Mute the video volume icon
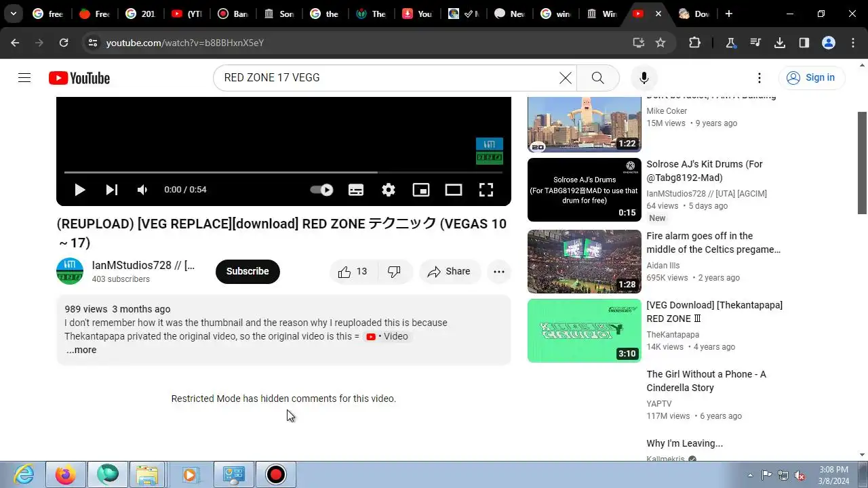Viewport: 868px width, 488px height. [x=142, y=190]
